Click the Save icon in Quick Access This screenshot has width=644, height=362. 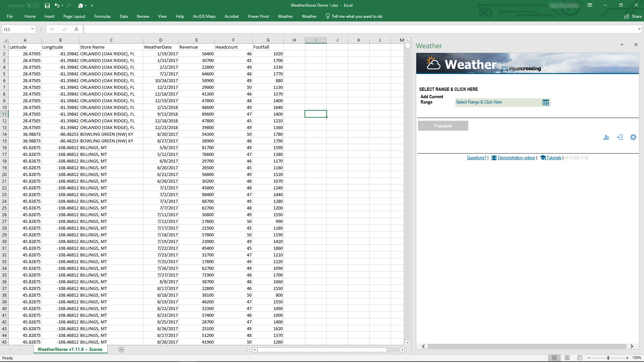pyautogui.click(x=47, y=5)
